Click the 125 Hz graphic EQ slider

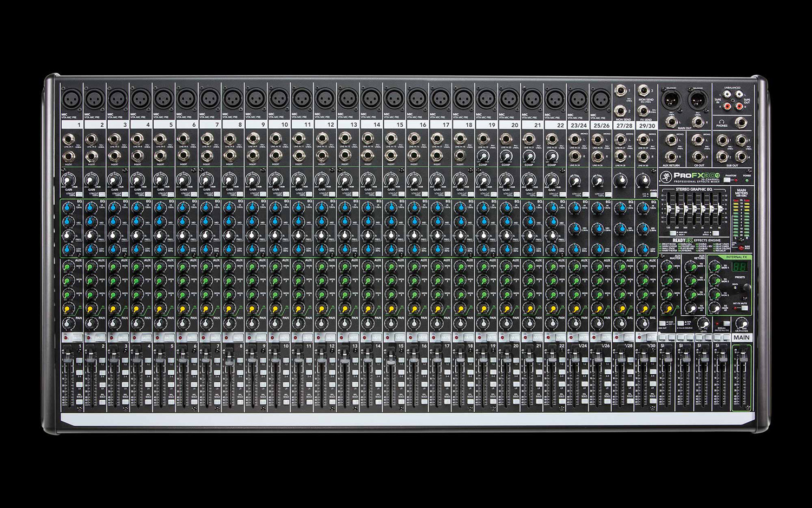pos(669,209)
